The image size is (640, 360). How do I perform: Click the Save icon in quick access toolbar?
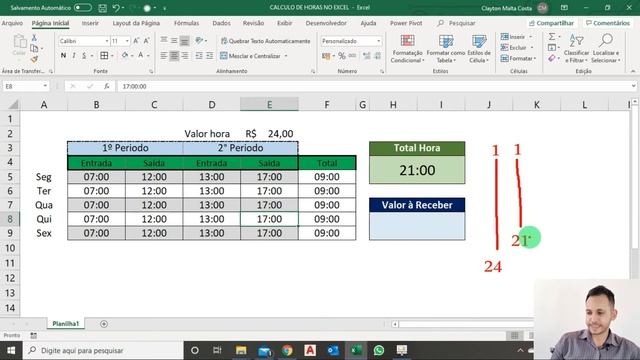[103, 8]
